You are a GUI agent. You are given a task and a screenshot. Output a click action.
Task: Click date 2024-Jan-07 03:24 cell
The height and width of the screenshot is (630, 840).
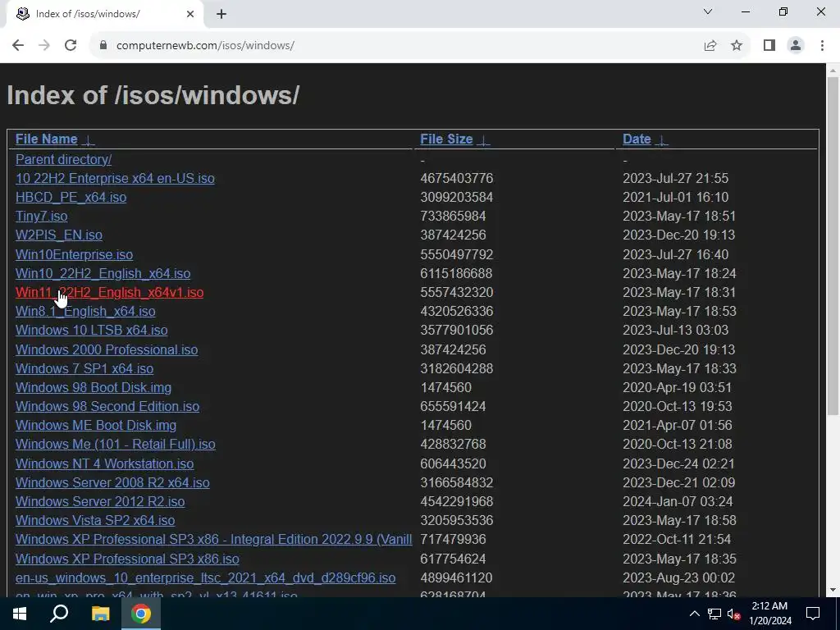(x=677, y=501)
